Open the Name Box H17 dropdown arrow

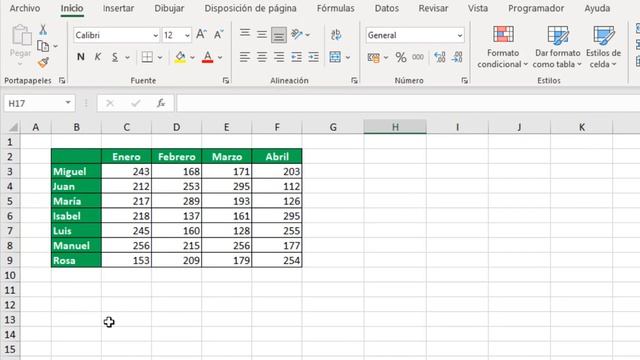click(x=68, y=103)
